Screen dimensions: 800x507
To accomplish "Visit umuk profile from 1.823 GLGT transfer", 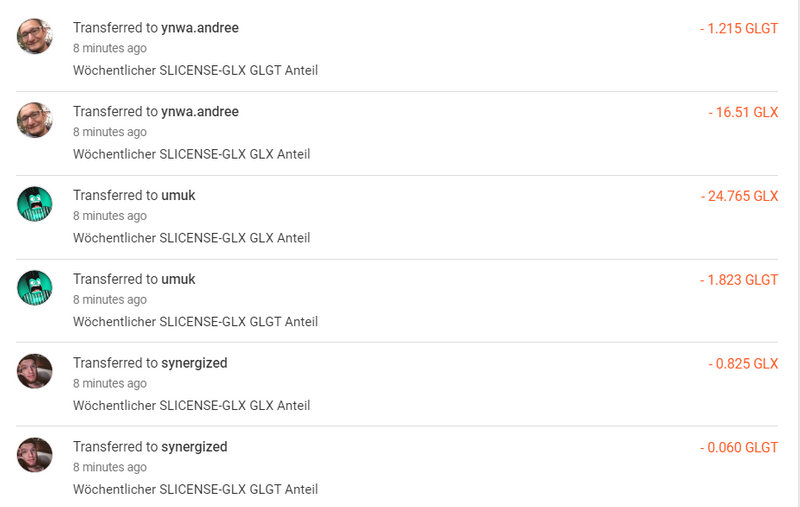I will tap(178, 279).
